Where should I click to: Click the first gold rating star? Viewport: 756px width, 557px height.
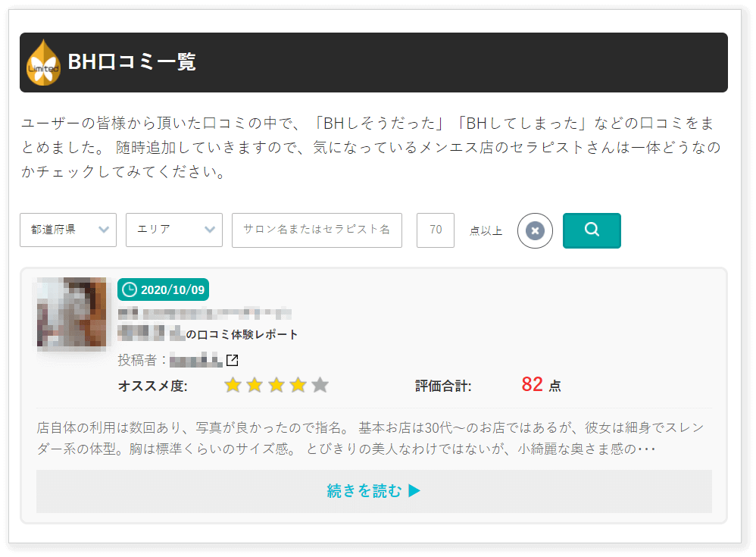233,386
